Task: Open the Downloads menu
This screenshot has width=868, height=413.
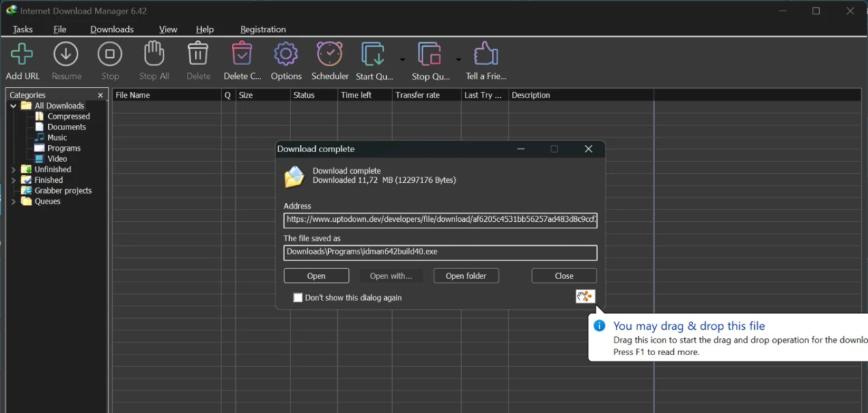Action: click(x=112, y=29)
